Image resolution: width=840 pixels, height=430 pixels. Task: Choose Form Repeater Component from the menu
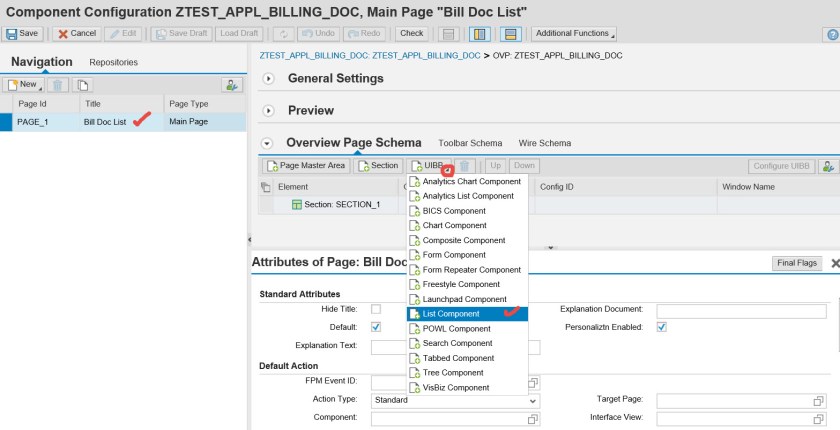pyautogui.click(x=467, y=270)
